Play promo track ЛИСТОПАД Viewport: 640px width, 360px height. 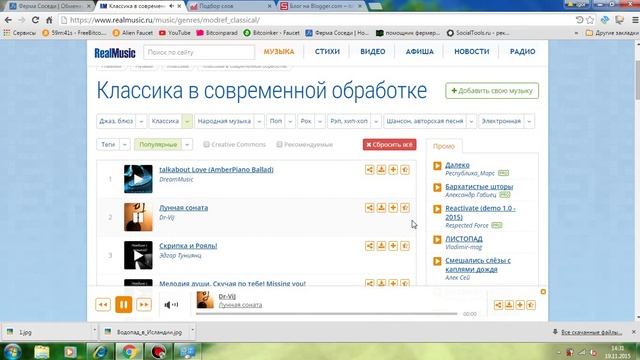click(x=437, y=240)
